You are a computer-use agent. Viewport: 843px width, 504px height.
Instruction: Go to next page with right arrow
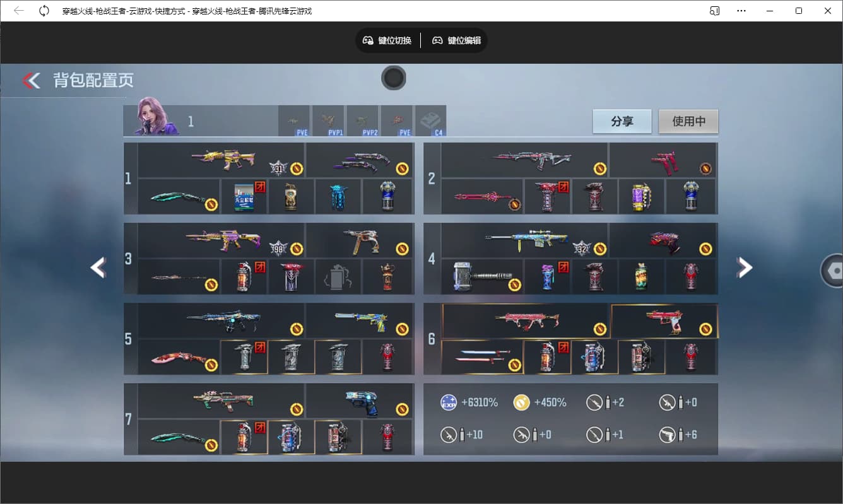(x=745, y=267)
